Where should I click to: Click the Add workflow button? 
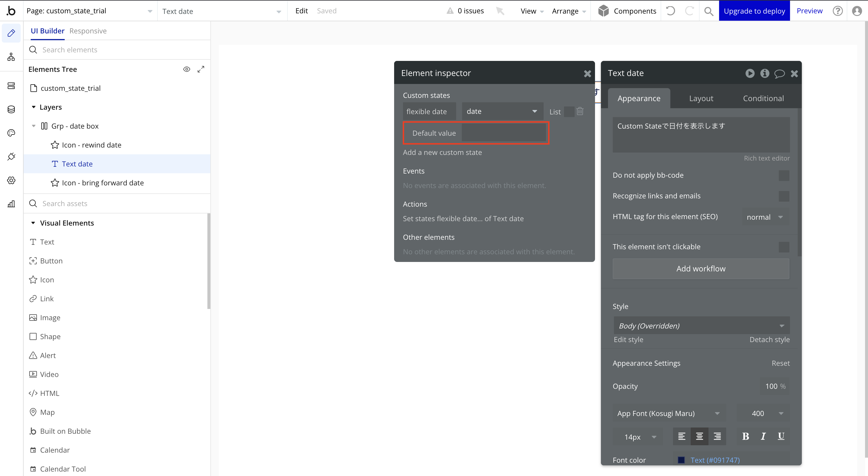701,269
